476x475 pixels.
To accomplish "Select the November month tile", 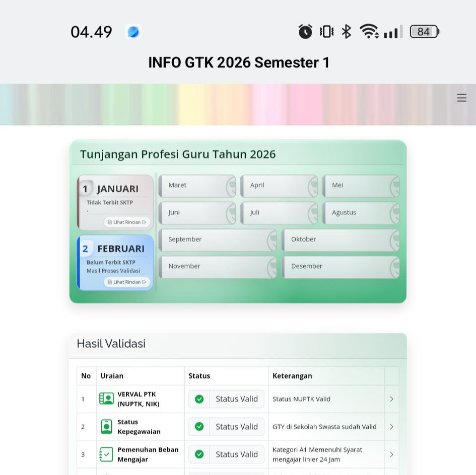I will click(x=218, y=267).
